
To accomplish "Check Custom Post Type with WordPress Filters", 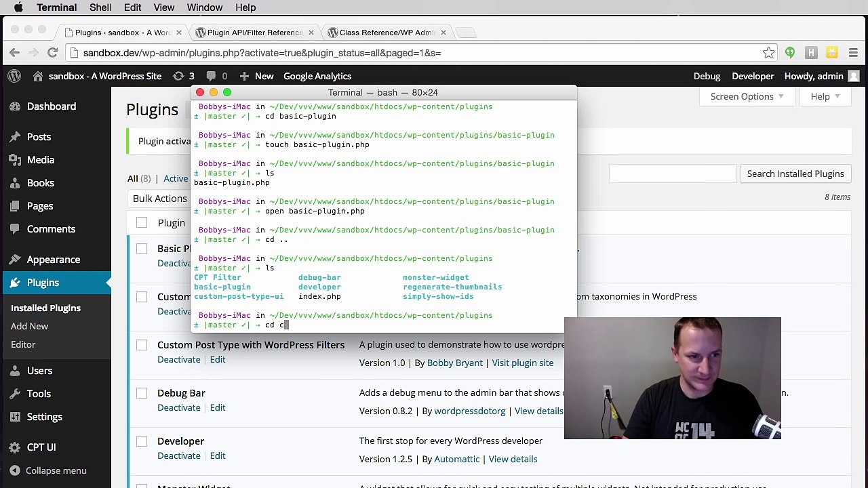I will coord(142,345).
